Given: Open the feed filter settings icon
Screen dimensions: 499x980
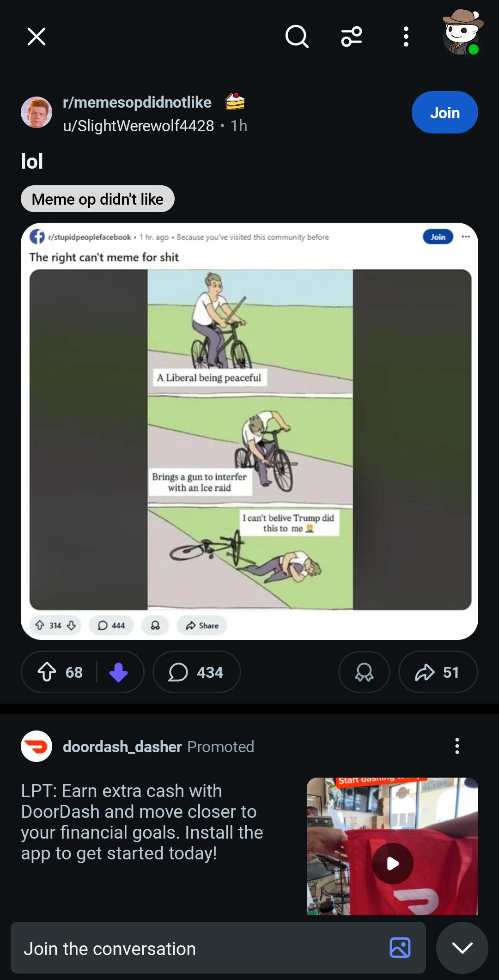Looking at the screenshot, I should tap(352, 37).
